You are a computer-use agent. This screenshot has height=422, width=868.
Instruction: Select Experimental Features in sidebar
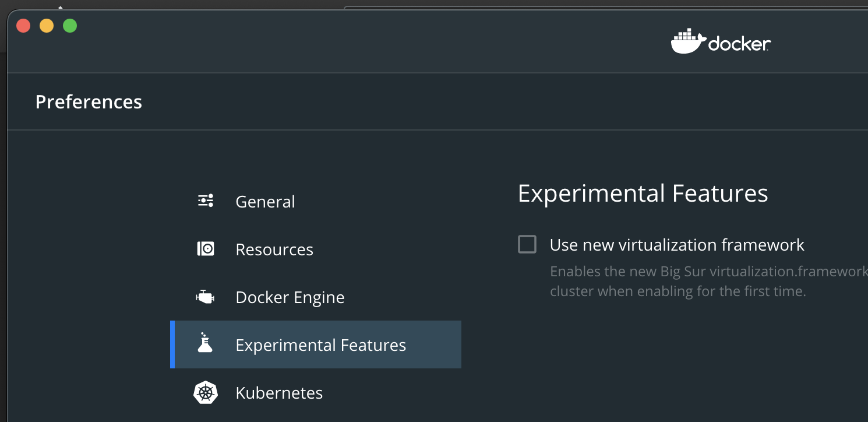pos(316,344)
